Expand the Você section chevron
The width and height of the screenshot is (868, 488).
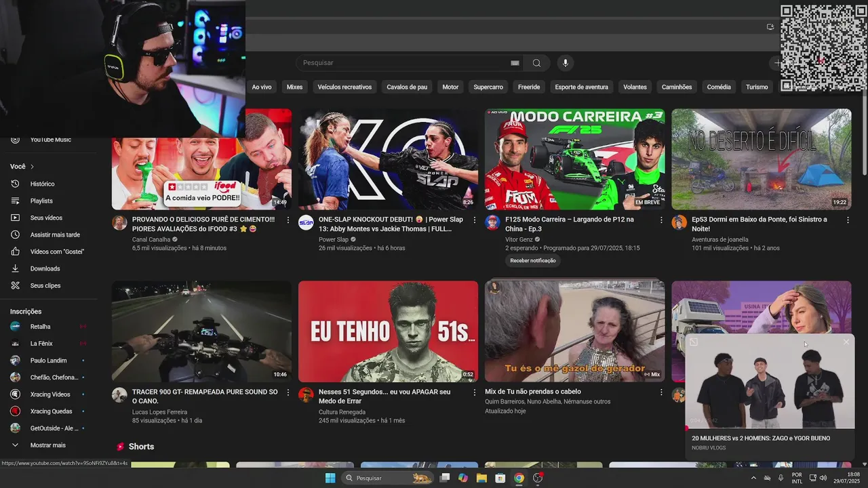click(x=32, y=167)
